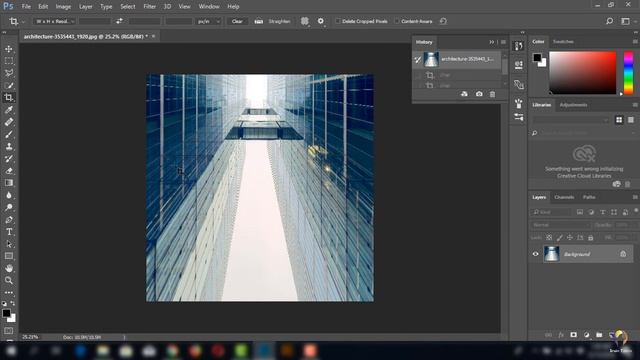This screenshot has height=360, width=640.
Task: Toggle lock position
Action: tap(570, 238)
